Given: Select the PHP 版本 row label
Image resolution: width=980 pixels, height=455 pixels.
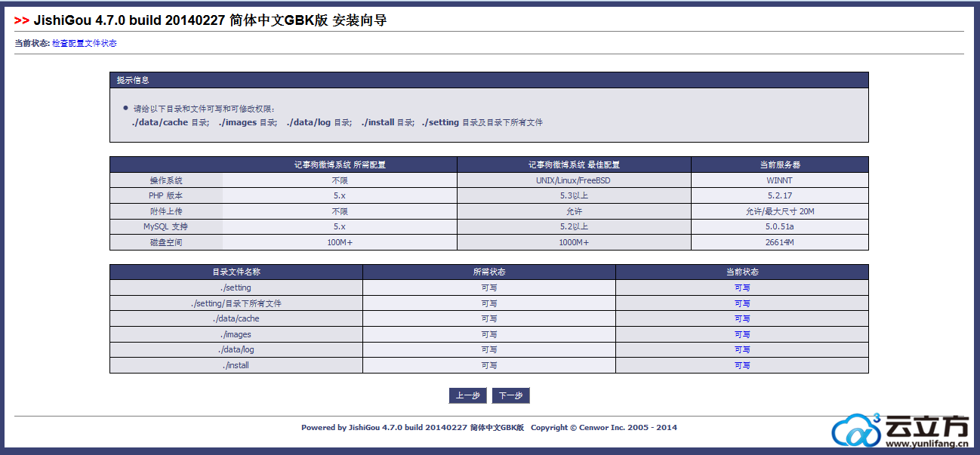Looking at the screenshot, I should [166, 195].
